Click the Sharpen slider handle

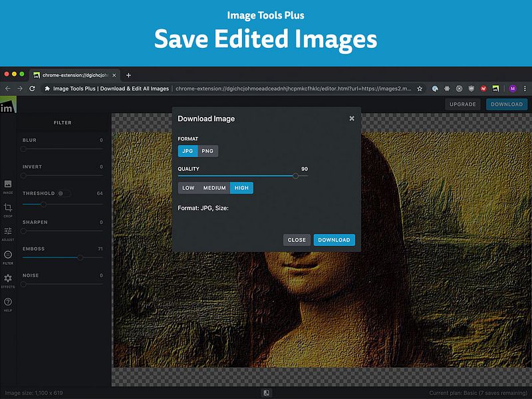pyautogui.click(x=23, y=231)
